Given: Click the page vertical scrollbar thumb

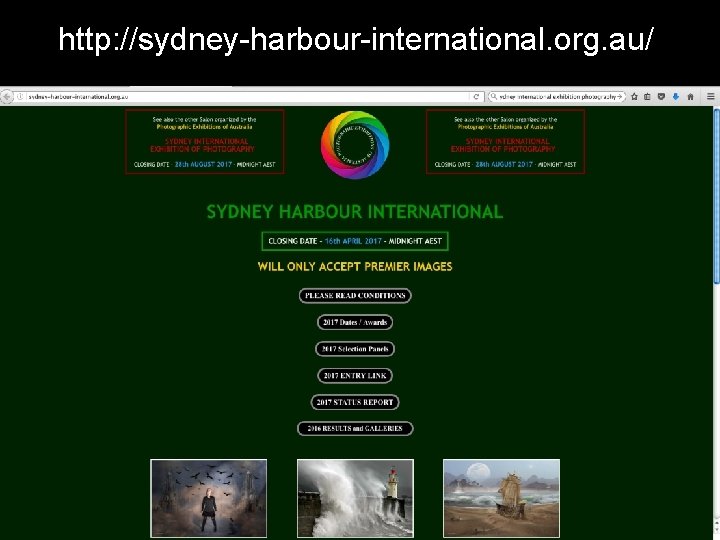Looking at the screenshot, I should (x=716, y=197).
